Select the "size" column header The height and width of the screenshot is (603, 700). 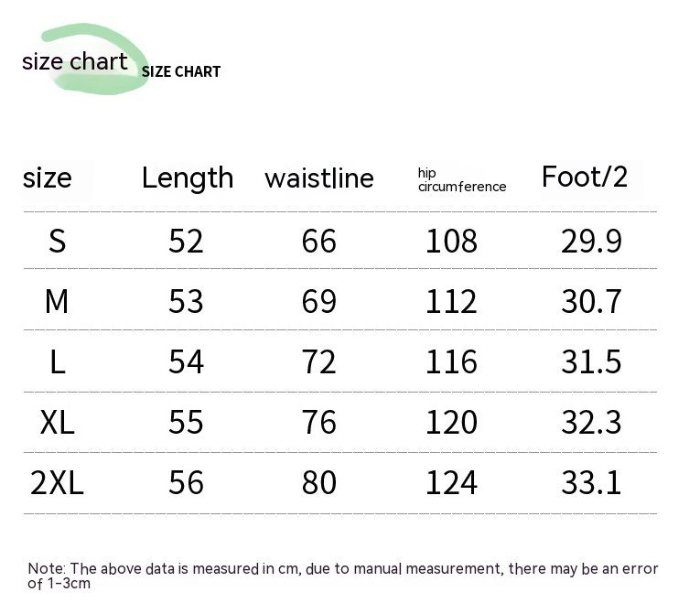point(47,178)
